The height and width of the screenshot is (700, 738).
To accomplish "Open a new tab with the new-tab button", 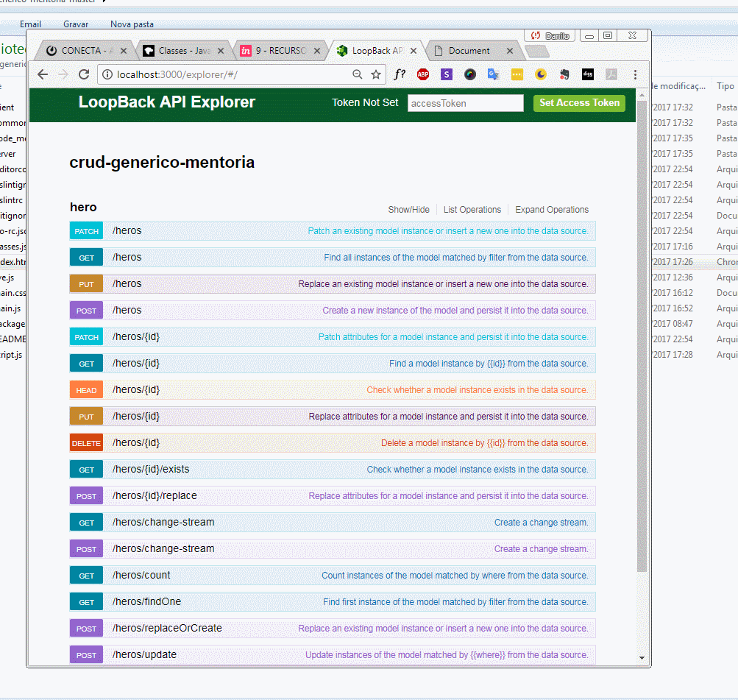I will (536, 51).
